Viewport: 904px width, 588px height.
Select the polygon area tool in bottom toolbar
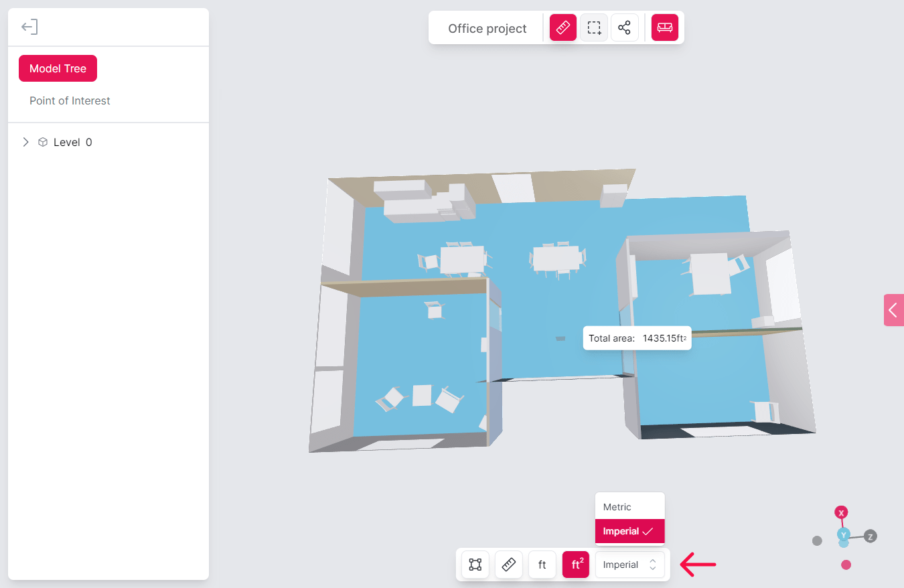[x=475, y=565]
